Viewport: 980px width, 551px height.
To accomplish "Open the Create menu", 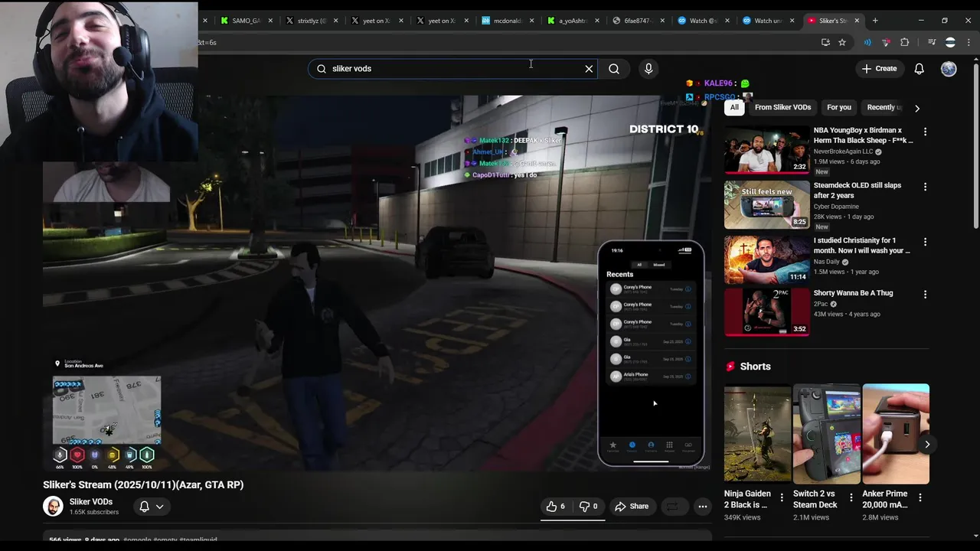I will tap(879, 69).
